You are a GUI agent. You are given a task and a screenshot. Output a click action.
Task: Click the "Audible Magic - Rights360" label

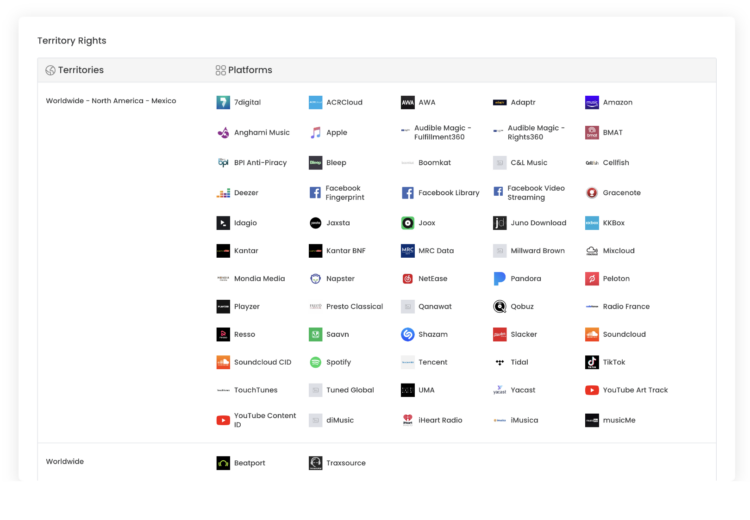coord(536,133)
